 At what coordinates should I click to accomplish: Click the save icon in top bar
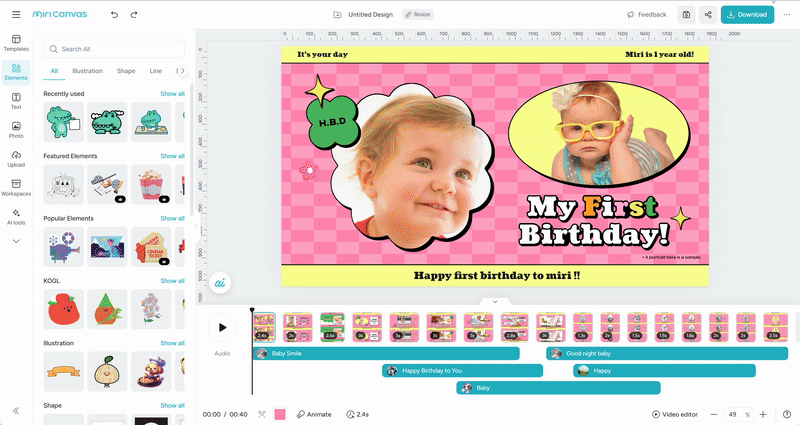(x=685, y=15)
